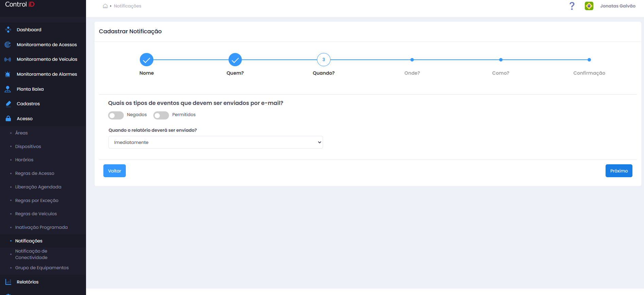This screenshot has width=644, height=295.
Task: Click the Cadastros pencil icon
Action: pos(8,104)
